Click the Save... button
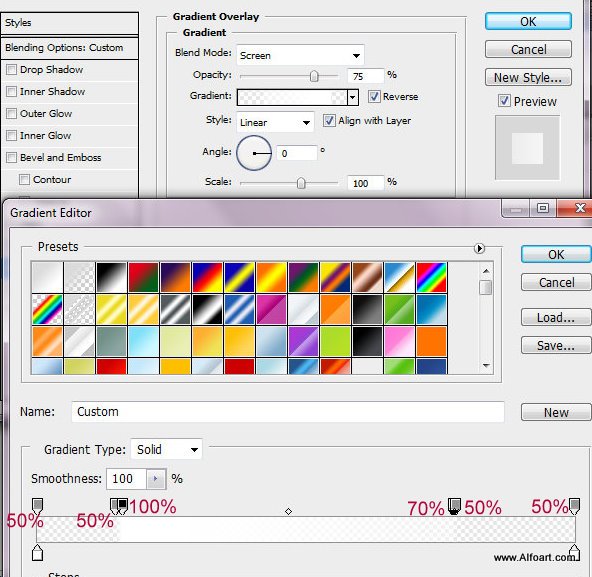The image size is (592, 577). coord(556,345)
